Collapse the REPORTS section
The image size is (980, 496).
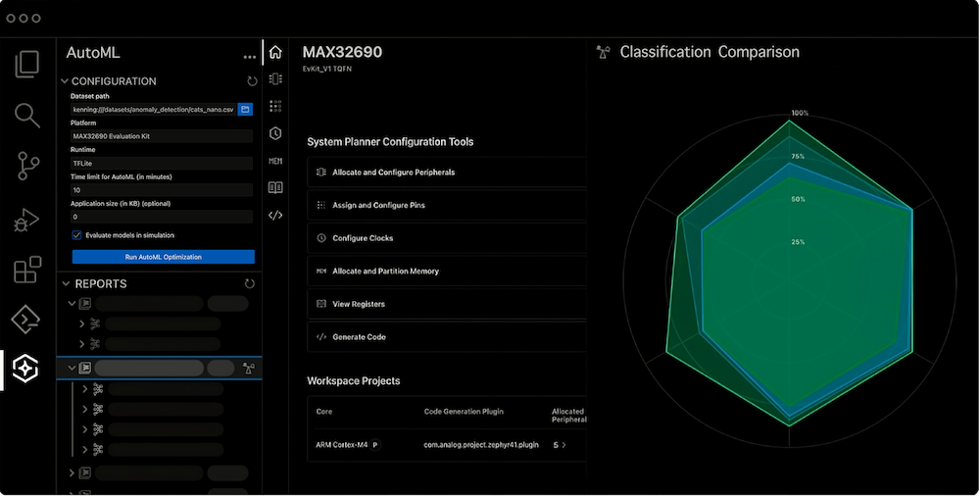(x=66, y=283)
